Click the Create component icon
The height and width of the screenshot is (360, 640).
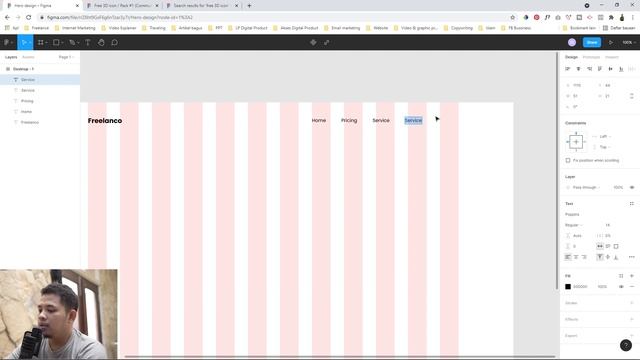[x=313, y=42]
